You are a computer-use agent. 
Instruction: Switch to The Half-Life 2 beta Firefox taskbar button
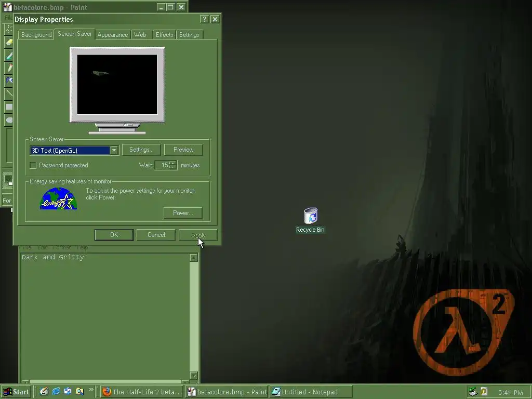[x=142, y=392]
